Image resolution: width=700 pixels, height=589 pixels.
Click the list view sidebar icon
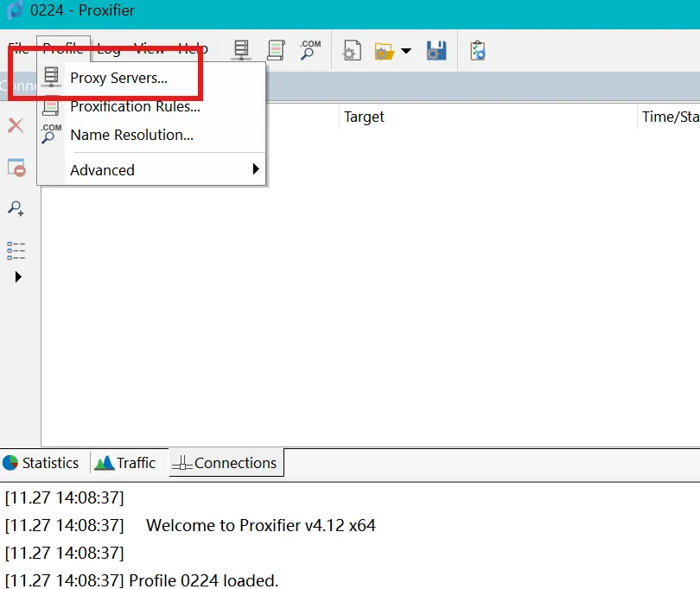16,250
